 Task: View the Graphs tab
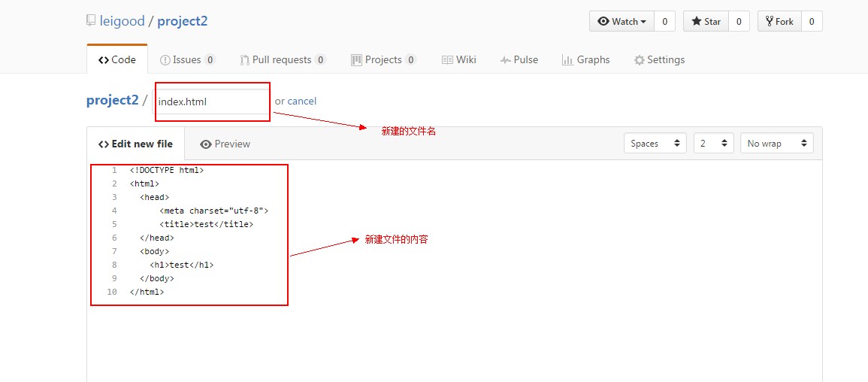tap(585, 60)
